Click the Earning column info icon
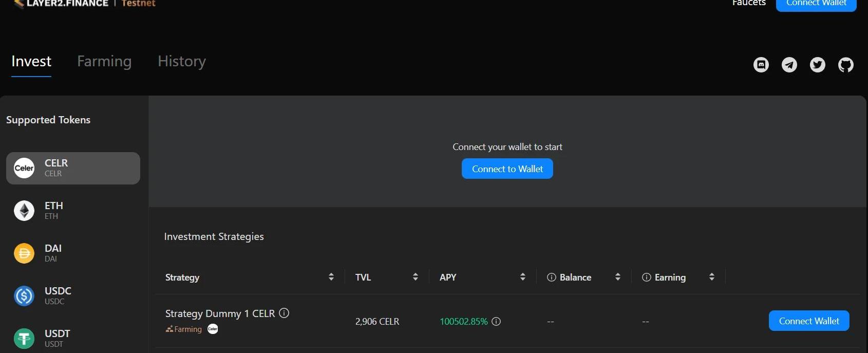 [x=647, y=277]
